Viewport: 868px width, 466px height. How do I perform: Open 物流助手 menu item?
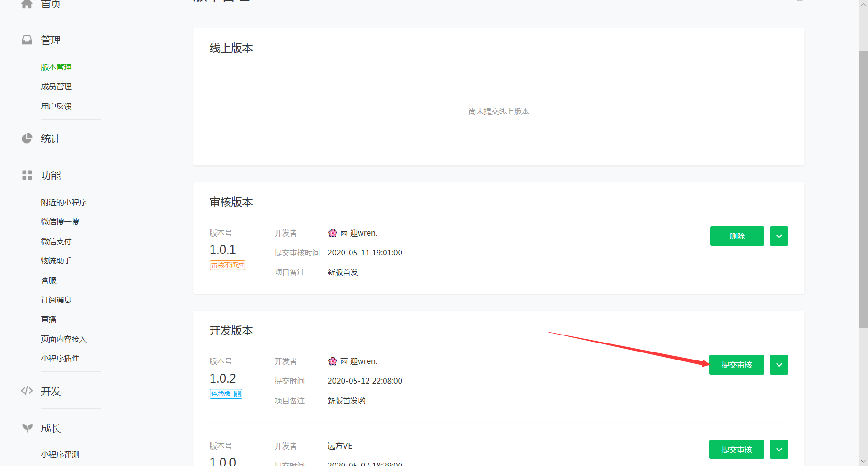pos(56,261)
